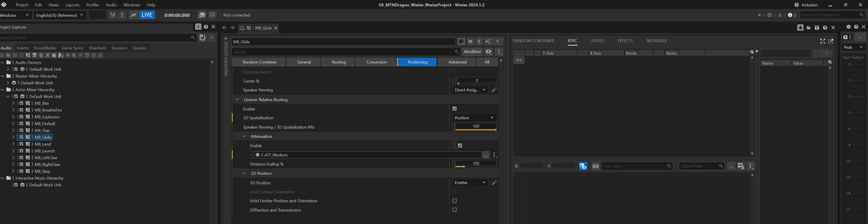Click the Distance Scaling % slider
This screenshot has height=224, width=868.
475,164
